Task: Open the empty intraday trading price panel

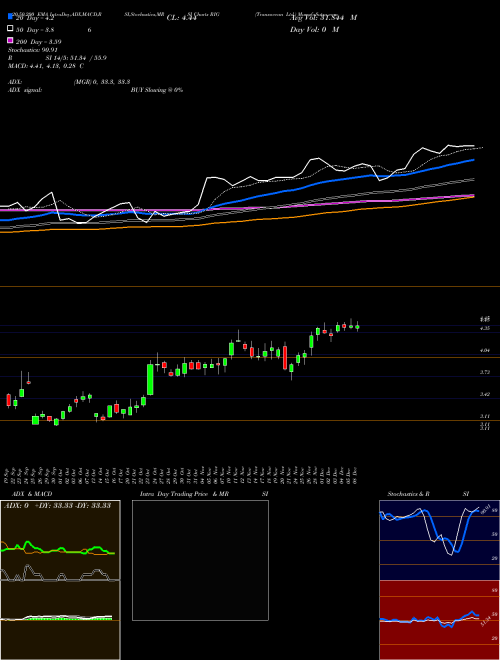Action: tap(200, 560)
